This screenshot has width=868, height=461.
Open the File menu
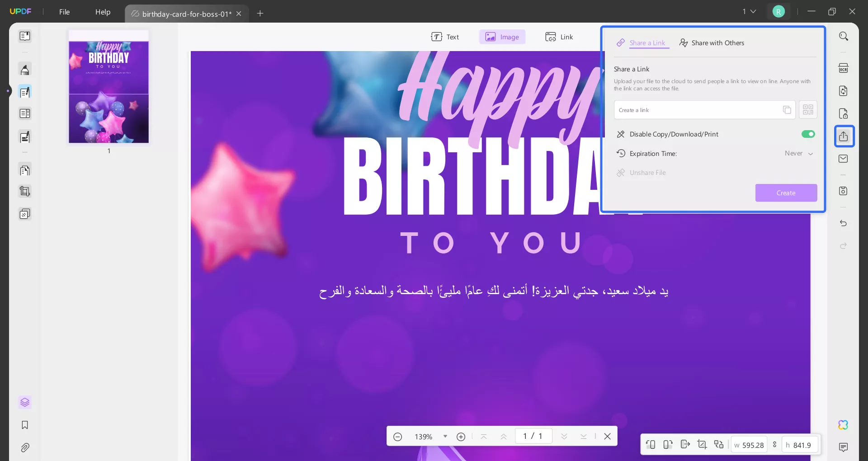(x=64, y=12)
